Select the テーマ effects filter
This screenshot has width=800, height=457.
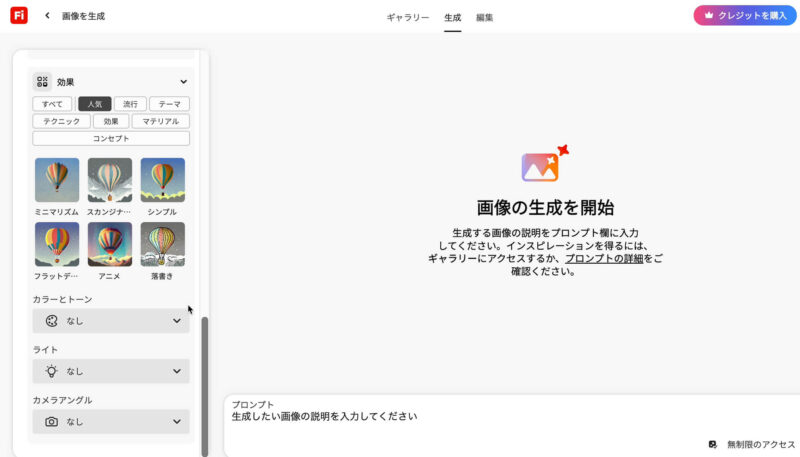[169, 104]
